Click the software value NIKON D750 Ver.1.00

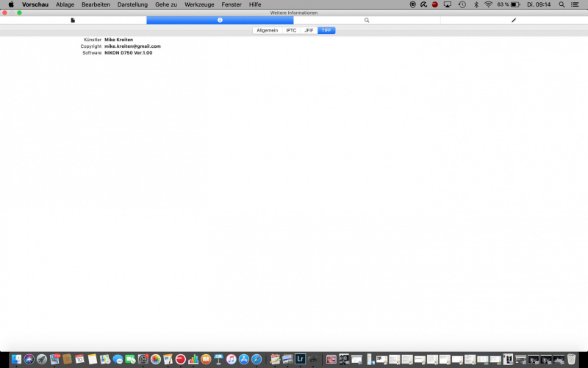[128, 53]
